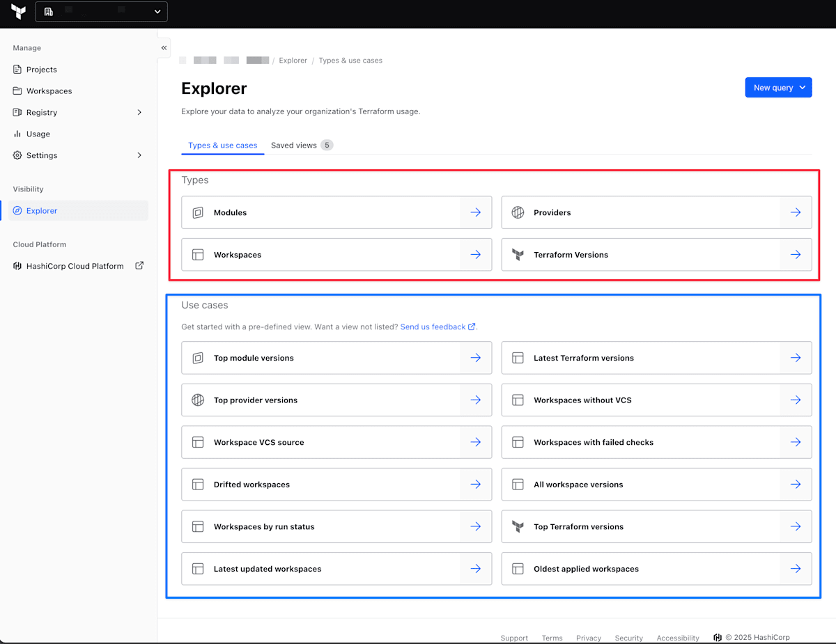This screenshot has height=644, width=836.
Task: Open the Providers type card
Action: 656,212
